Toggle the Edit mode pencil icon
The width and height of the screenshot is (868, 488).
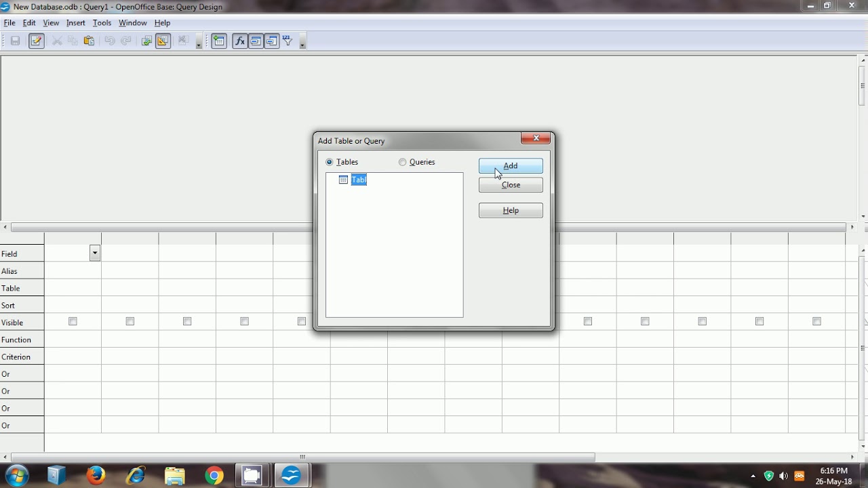point(37,41)
